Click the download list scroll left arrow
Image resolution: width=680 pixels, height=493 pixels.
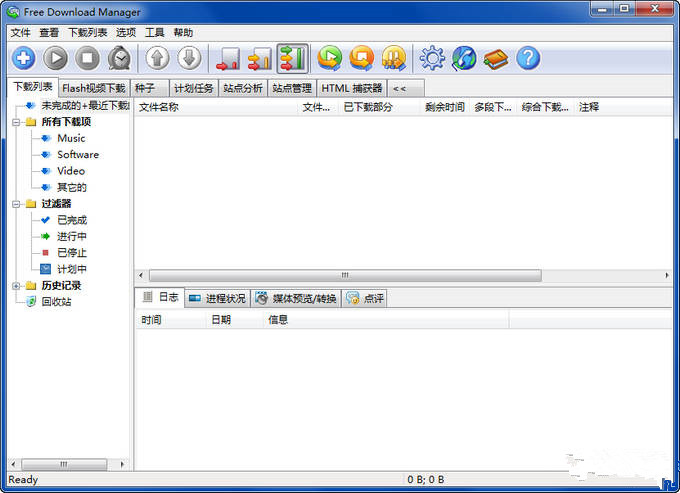point(141,275)
